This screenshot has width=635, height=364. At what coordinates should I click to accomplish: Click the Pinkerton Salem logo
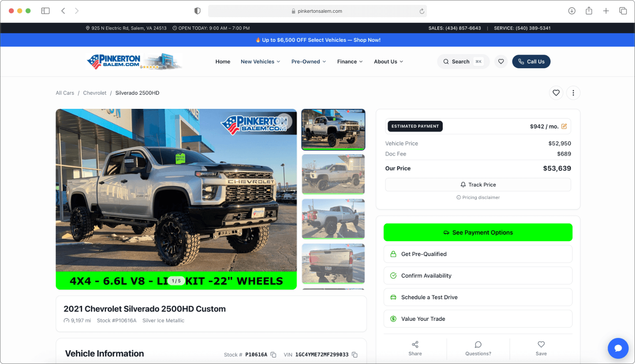(134, 62)
